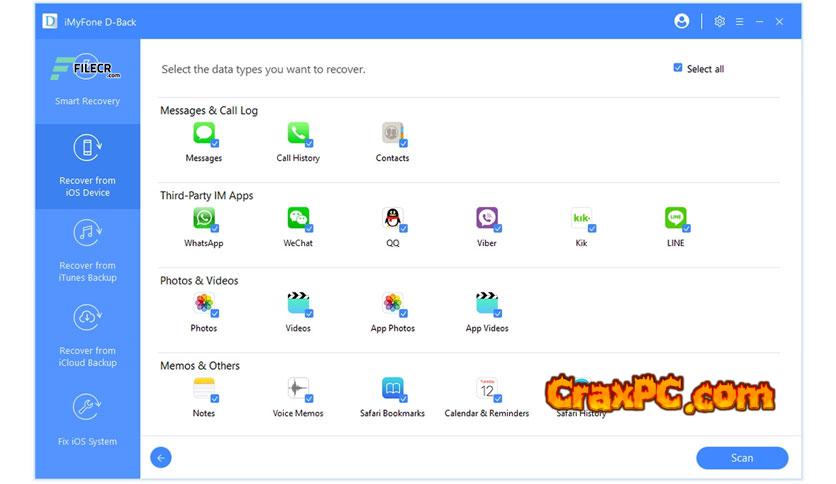Click the Kik app icon
The height and width of the screenshot is (484, 836).
pyautogui.click(x=581, y=218)
